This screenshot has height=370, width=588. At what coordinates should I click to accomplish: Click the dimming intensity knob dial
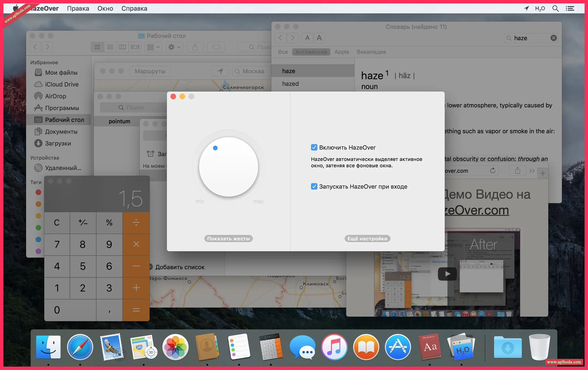click(x=228, y=167)
